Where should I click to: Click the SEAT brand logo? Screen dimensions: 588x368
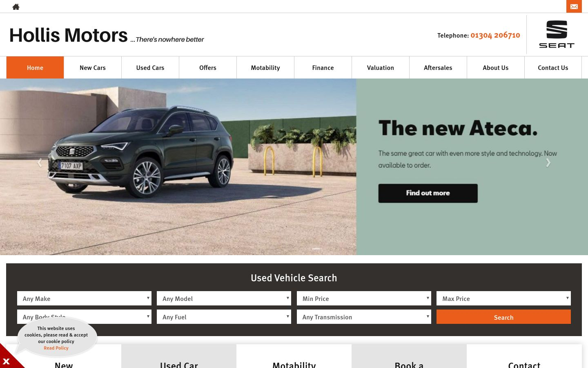click(557, 34)
